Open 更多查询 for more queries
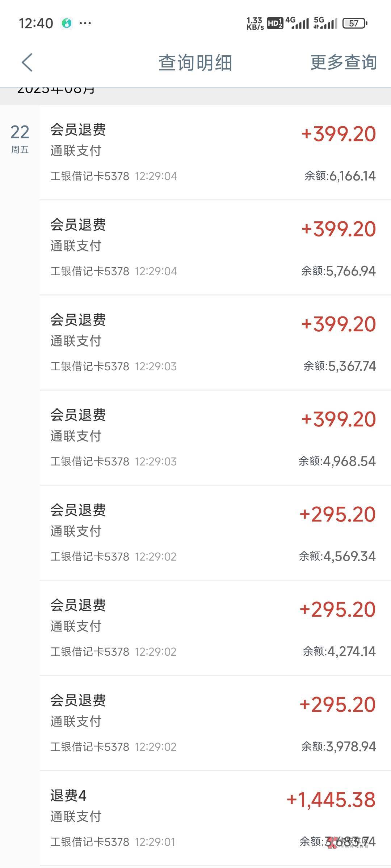The height and width of the screenshot is (868, 391). pos(344,62)
